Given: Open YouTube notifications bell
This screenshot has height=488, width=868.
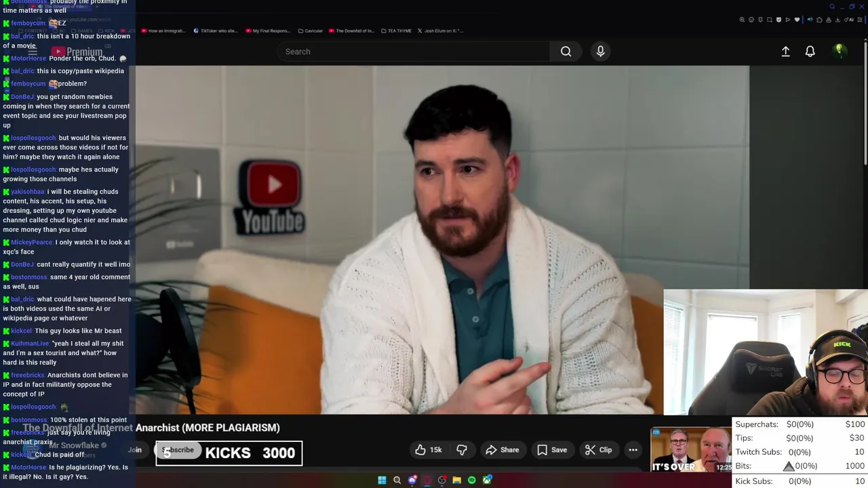Looking at the screenshot, I should (810, 52).
